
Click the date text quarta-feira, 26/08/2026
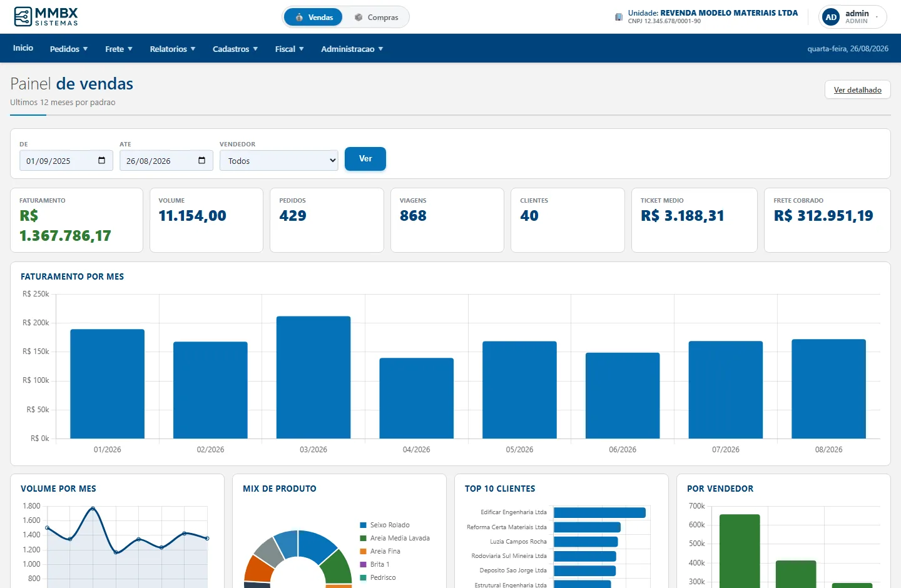(x=848, y=49)
